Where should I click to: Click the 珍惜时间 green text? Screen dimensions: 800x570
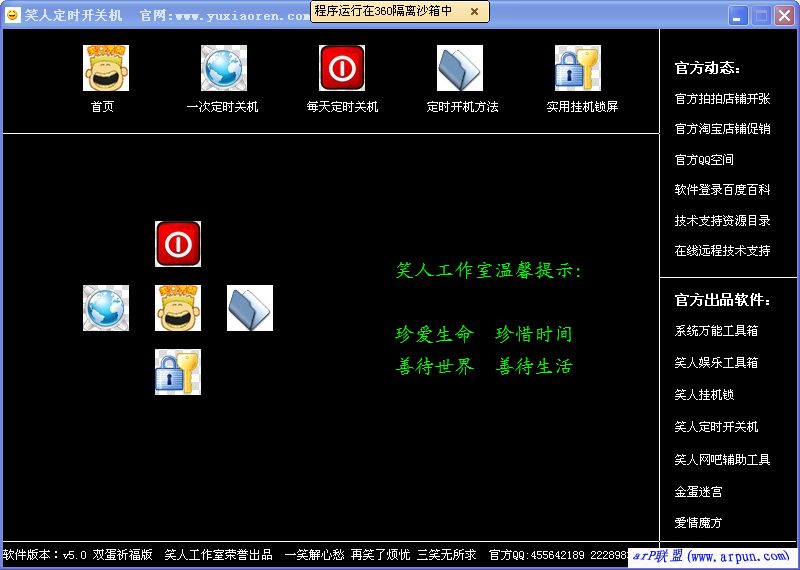tap(534, 334)
